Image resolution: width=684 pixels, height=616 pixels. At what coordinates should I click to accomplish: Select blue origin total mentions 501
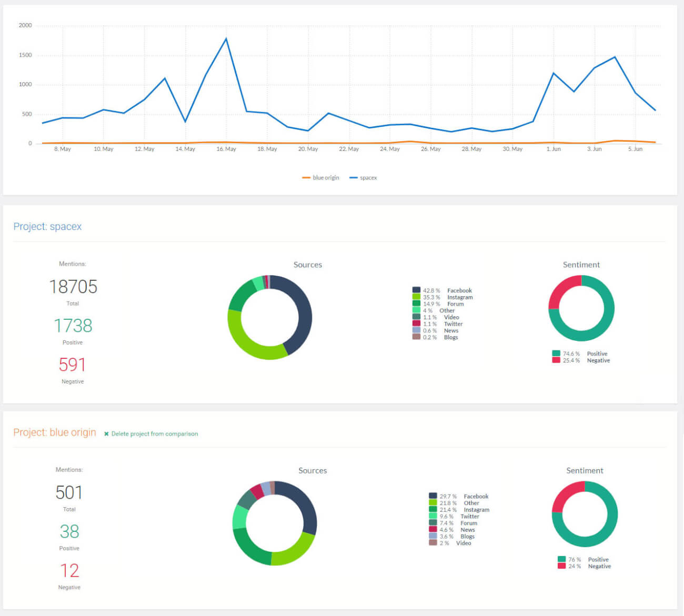click(69, 492)
